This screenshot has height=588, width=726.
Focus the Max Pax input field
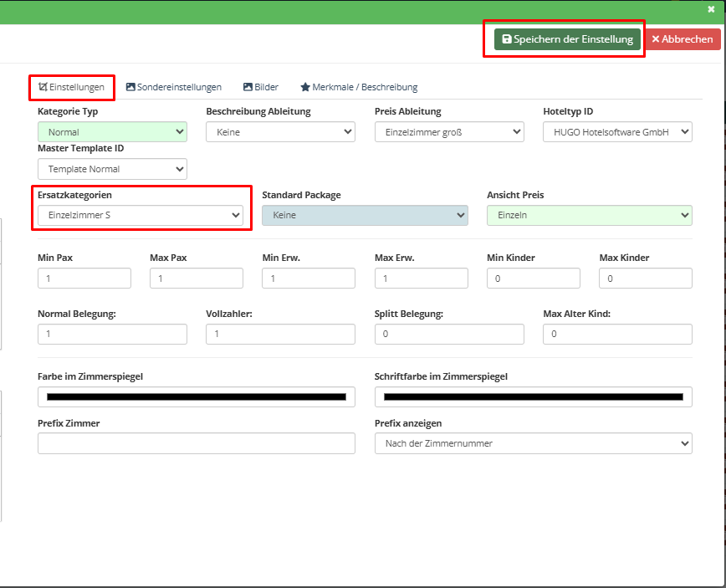pyautogui.click(x=197, y=279)
